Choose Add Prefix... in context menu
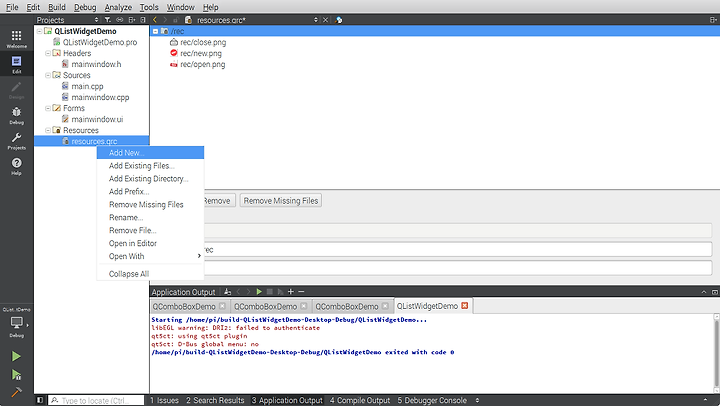 coord(150,192)
